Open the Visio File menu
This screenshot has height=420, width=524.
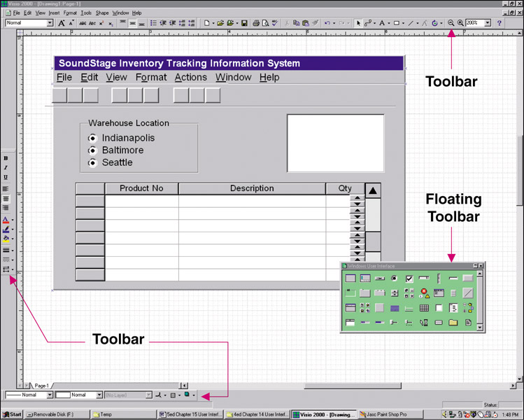[16, 13]
